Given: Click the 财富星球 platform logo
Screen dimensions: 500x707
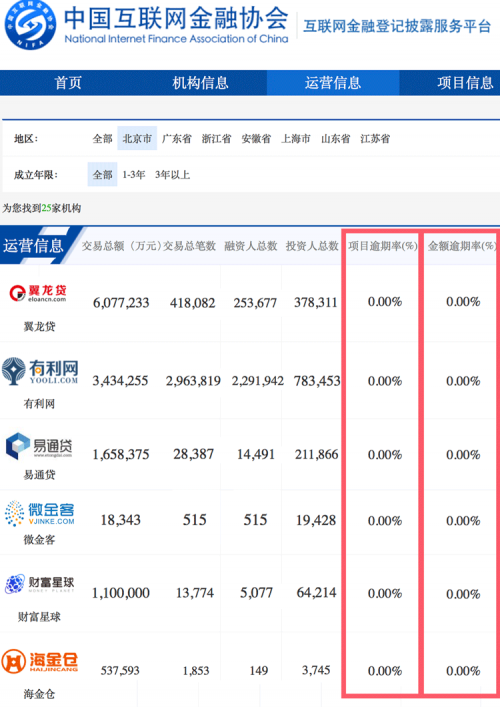Looking at the screenshot, I should [39, 583].
